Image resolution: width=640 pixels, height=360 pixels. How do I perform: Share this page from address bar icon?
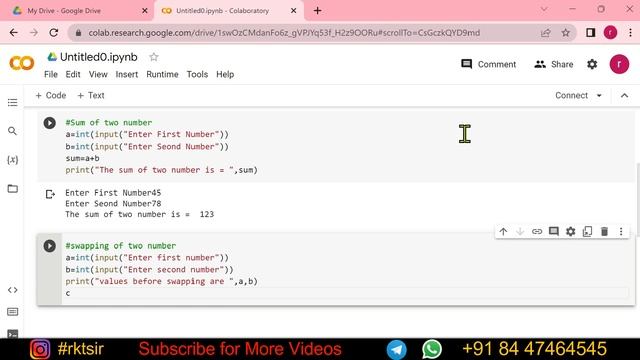pyautogui.click(x=545, y=33)
